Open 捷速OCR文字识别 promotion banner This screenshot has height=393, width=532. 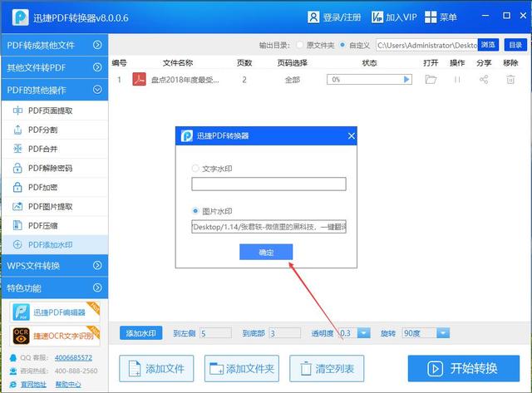(55, 336)
